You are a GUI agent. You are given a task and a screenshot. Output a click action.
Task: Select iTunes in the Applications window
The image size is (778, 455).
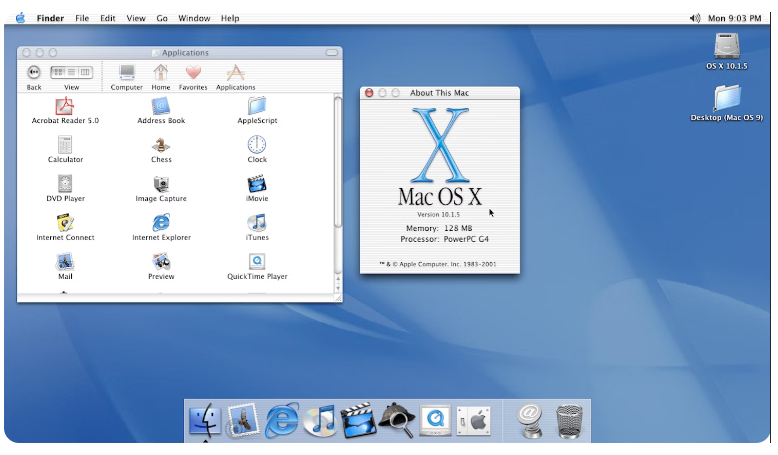point(257,223)
